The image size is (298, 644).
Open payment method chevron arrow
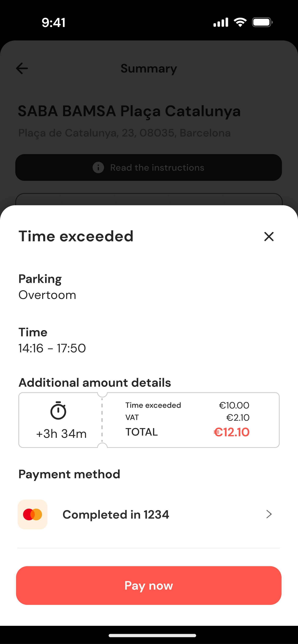click(x=269, y=514)
